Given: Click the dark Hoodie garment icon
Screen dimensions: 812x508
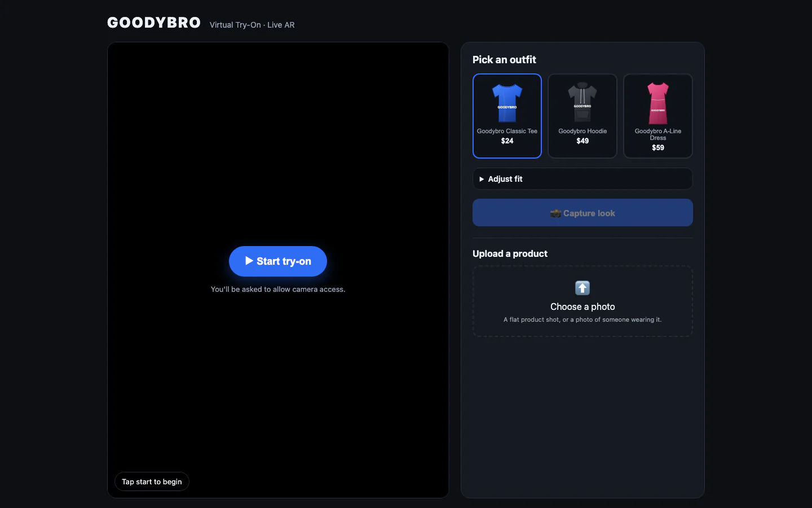Looking at the screenshot, I should [582, 103].
